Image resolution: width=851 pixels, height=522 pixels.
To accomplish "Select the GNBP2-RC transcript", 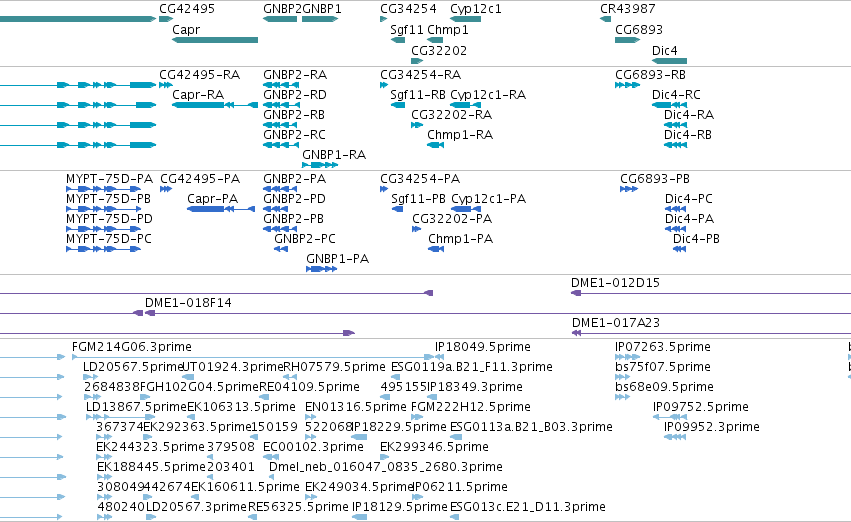I will (281, 145).
